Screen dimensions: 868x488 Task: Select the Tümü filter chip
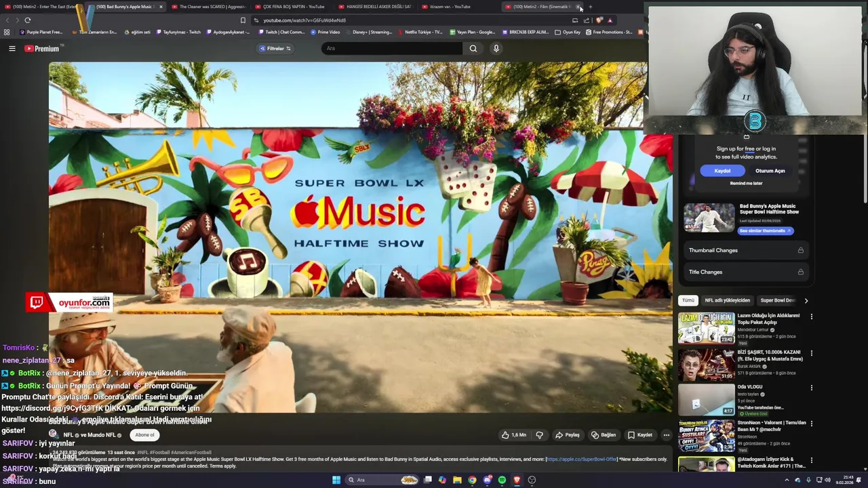point(688,300)
